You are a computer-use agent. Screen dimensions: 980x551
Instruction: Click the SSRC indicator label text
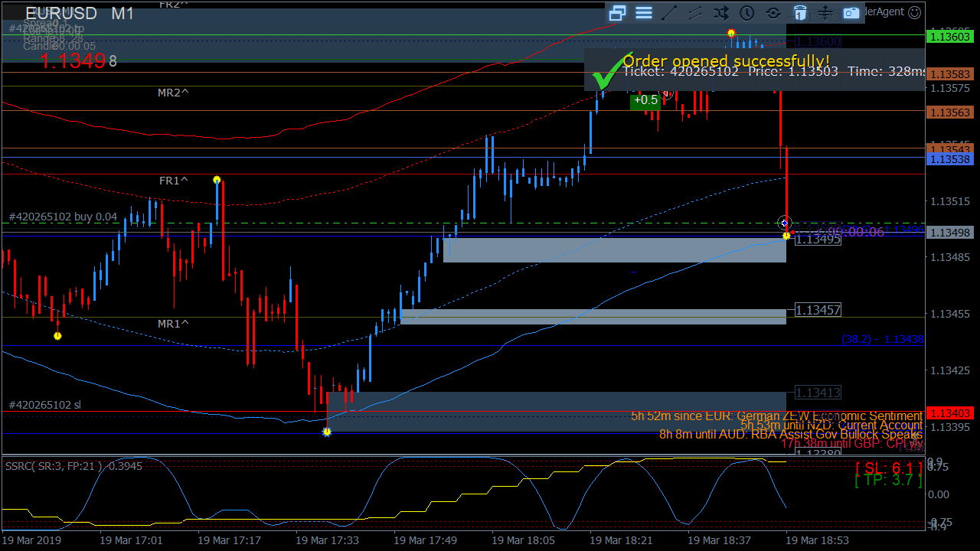point(73,466)
